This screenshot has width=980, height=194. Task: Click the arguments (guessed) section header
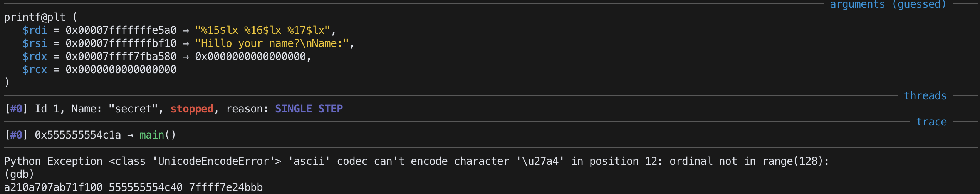point(888,5)
